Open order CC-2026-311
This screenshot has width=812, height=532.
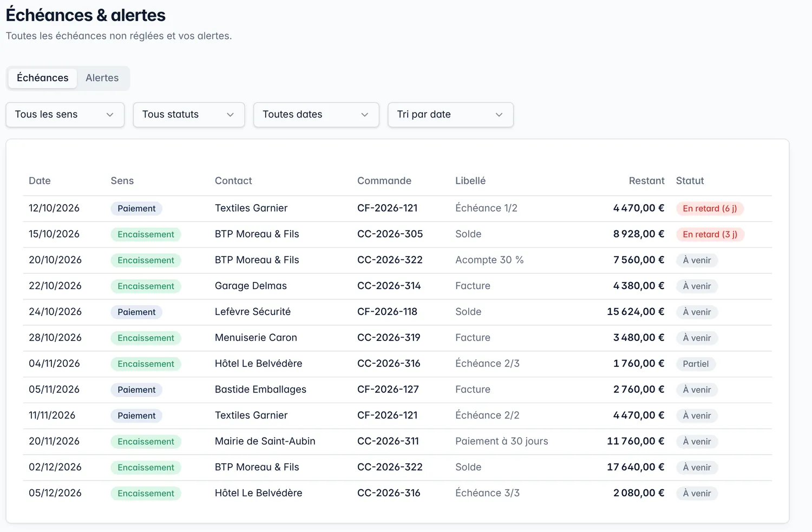click(x=388, y=442)
